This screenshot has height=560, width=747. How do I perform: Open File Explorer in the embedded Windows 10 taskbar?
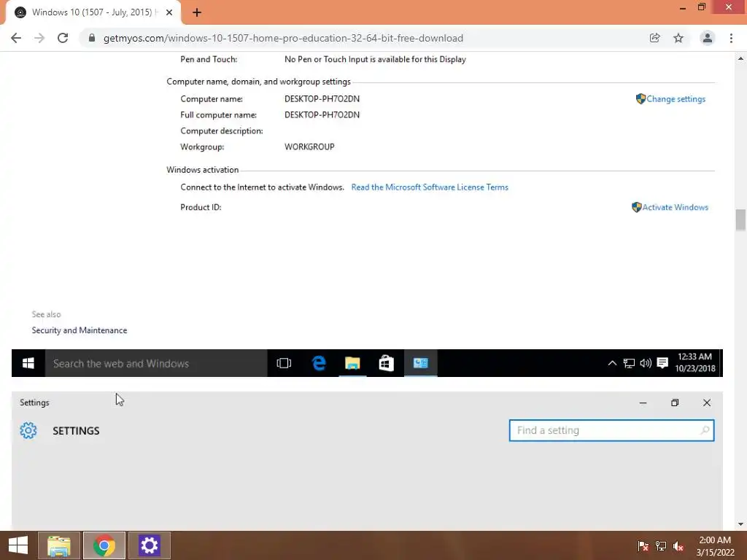(x=352, y=363)
